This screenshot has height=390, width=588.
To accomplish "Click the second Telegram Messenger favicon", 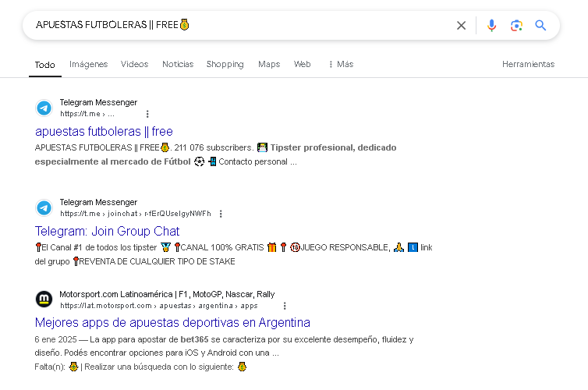I will [44, 207].
